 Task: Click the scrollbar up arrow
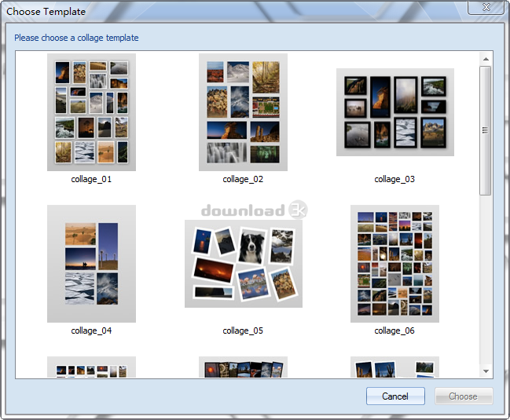(x=486, y=59)
